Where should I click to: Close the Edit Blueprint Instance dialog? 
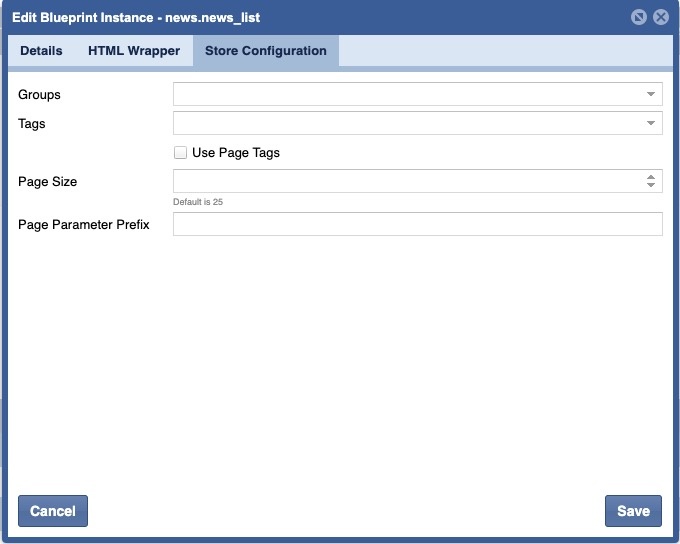660,17
